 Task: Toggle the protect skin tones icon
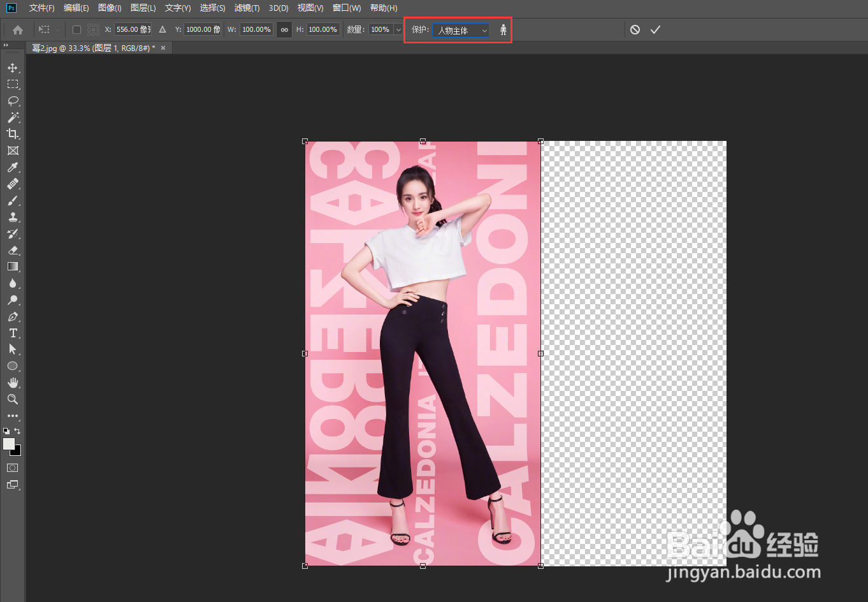click(x=503, y=30)
